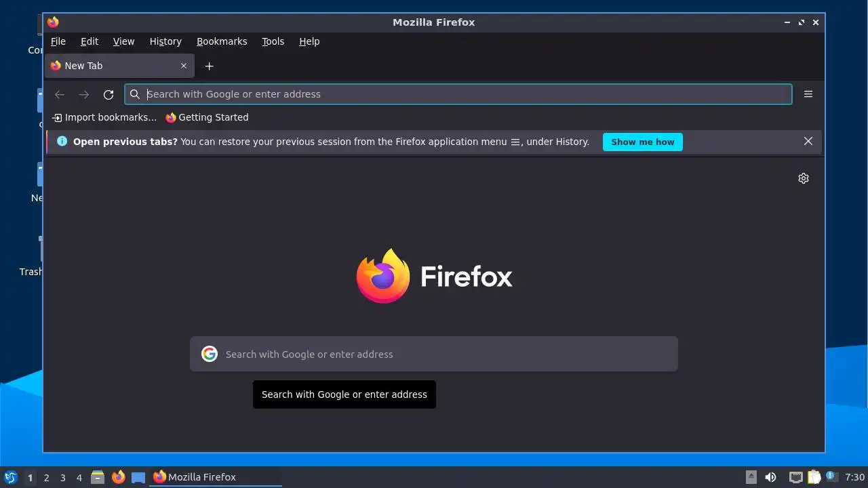Open the Tools menu
The image size is (868, 488).
click(273, 41)
